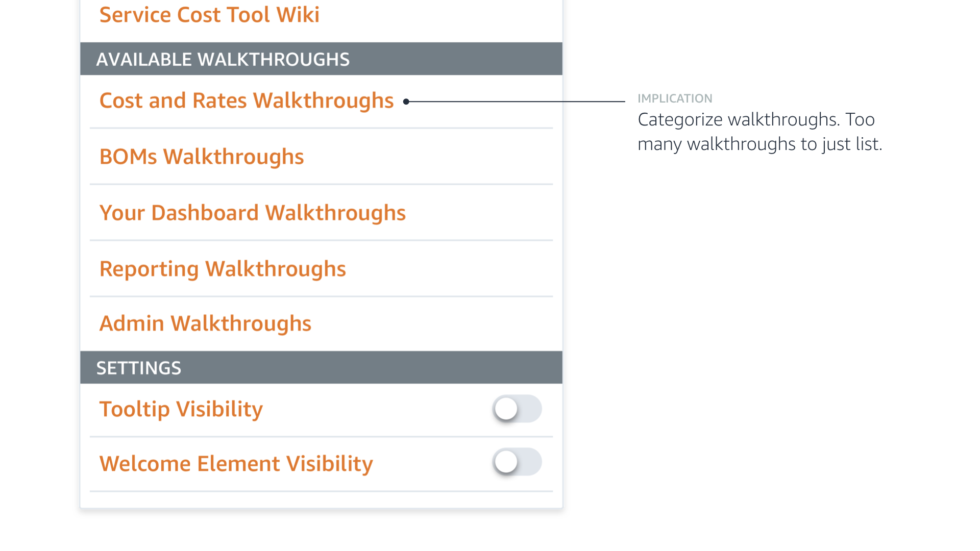Enable the Welcome Element Visibility switch
The width and height of the screenshot is (980, 551).
tap(517, 462)
